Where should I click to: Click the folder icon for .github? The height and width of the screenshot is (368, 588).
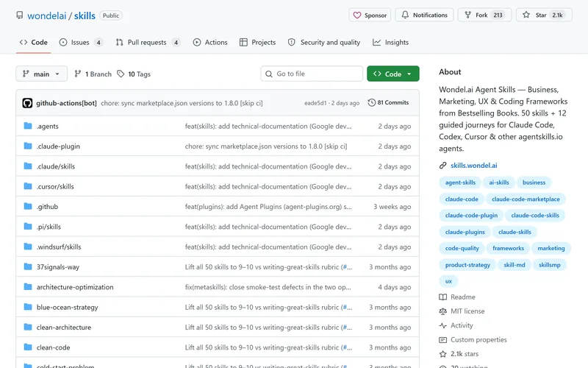(28, 206)
